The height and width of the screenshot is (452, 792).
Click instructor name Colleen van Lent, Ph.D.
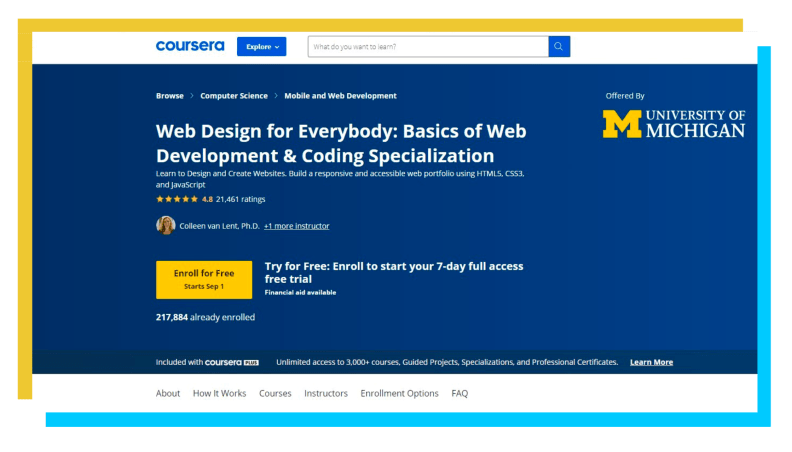pos(219,226)
